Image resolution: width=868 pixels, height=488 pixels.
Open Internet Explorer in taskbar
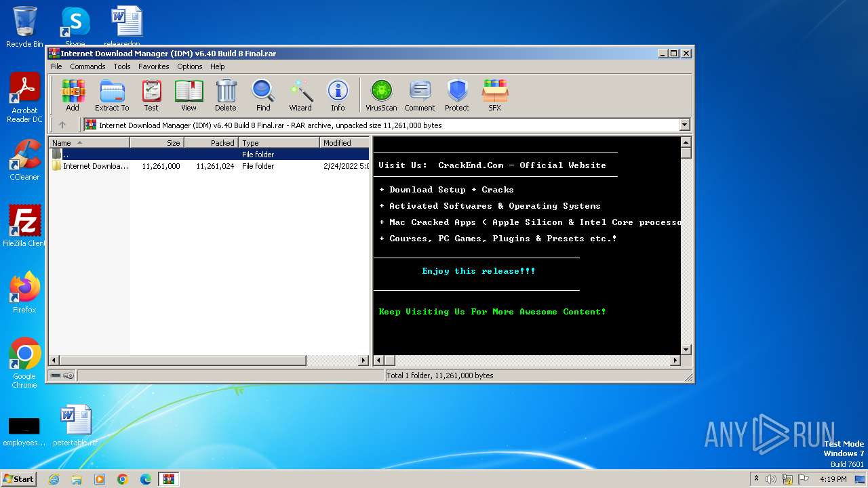pyautogui.click(x=54, y=479)
